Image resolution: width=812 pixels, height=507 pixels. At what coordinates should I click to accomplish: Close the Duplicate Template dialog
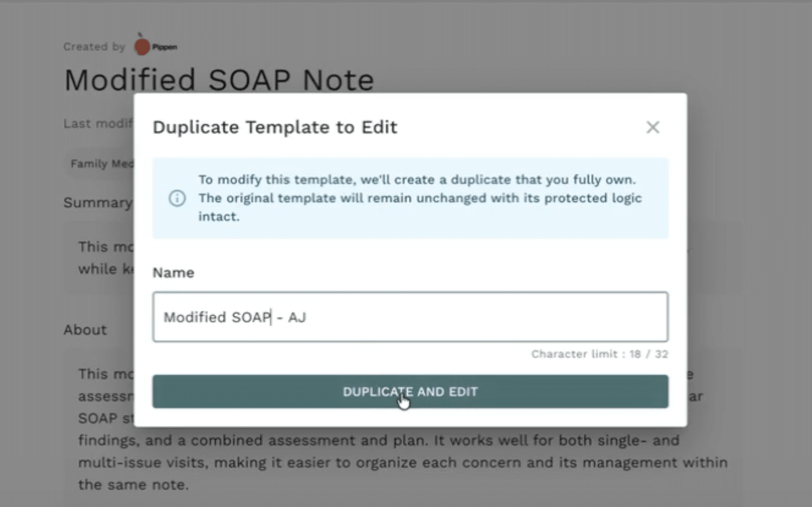652,127
